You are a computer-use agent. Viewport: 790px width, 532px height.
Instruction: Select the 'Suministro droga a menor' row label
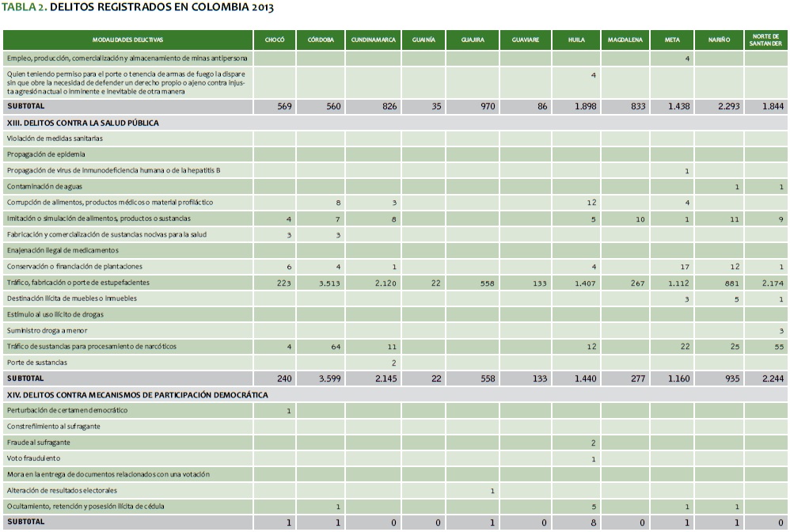47,331
